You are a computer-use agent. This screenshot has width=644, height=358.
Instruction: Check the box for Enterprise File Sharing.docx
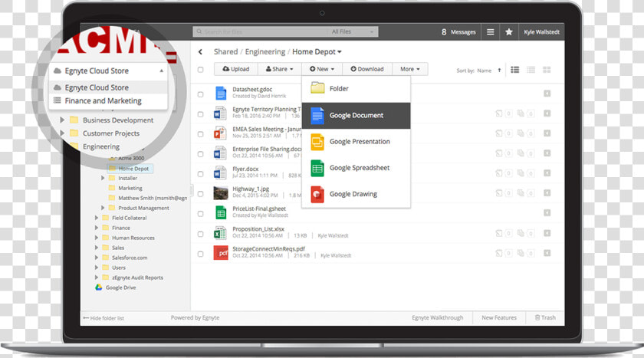point(200,154)
